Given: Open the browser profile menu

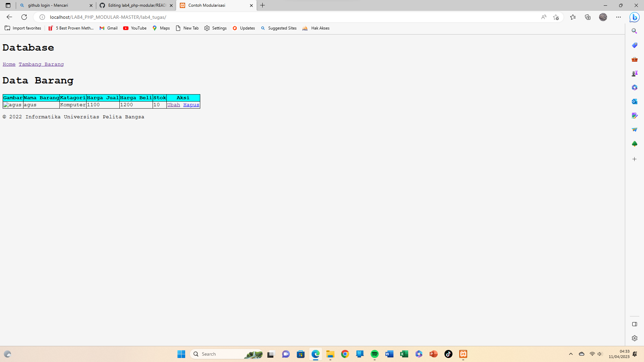Looking at the screenshot, I should tap(603, 17).
